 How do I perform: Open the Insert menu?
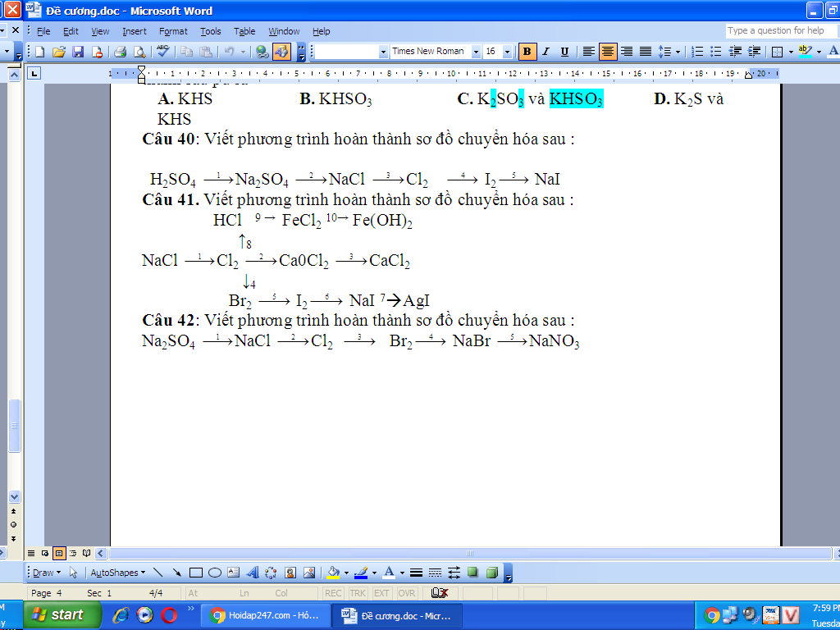134,31
